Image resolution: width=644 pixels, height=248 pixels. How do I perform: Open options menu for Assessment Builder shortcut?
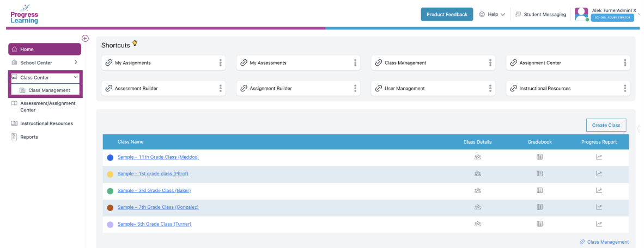pyautogui.click(x=220, y=88)
